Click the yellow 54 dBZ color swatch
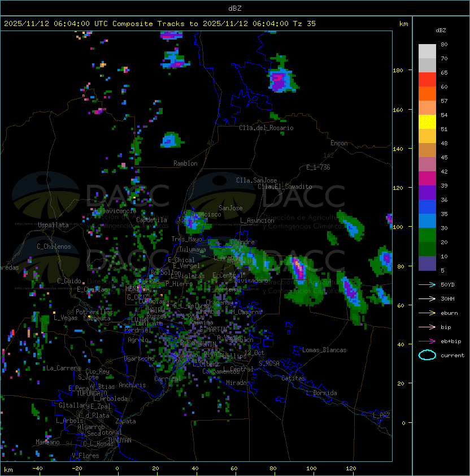Screen dimensions: 470x476 click(x=427, y=122)
